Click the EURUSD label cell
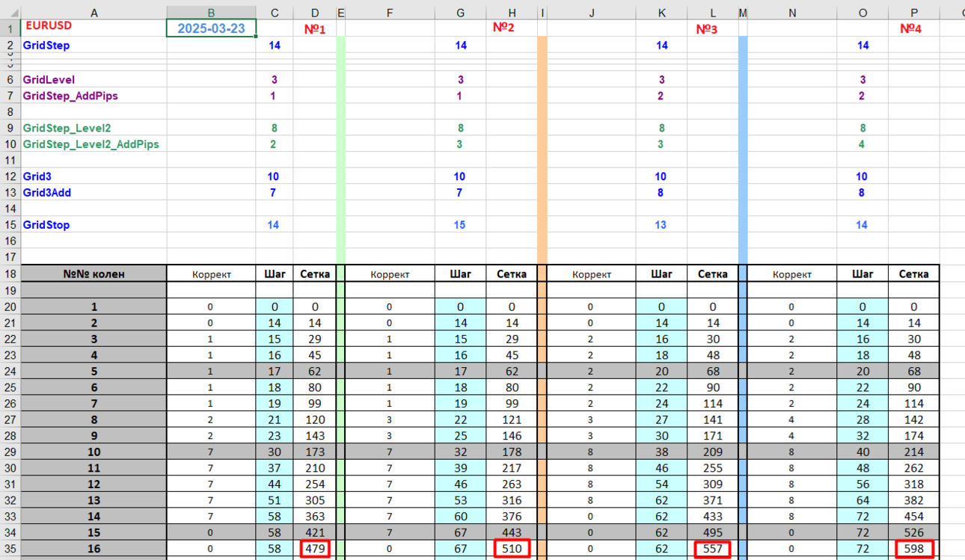 coord(94,28)
